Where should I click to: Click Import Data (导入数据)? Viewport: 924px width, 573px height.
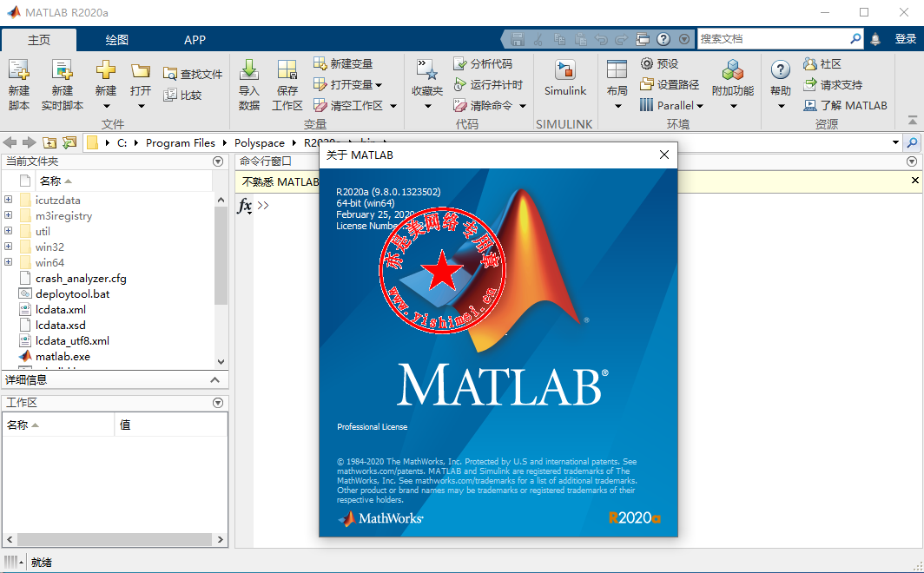pyautogui.click(x=249, y=85)
